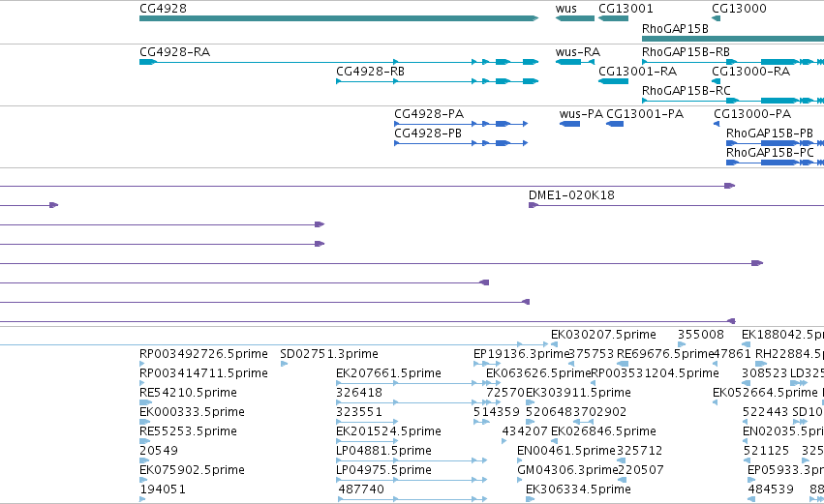Select the 484539 EST feature

[752, 499]
